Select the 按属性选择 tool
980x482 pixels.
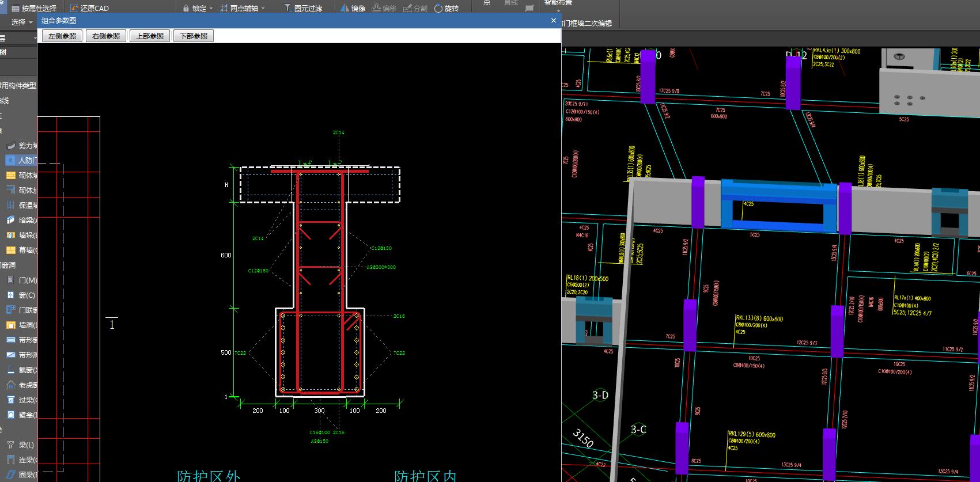34,8
